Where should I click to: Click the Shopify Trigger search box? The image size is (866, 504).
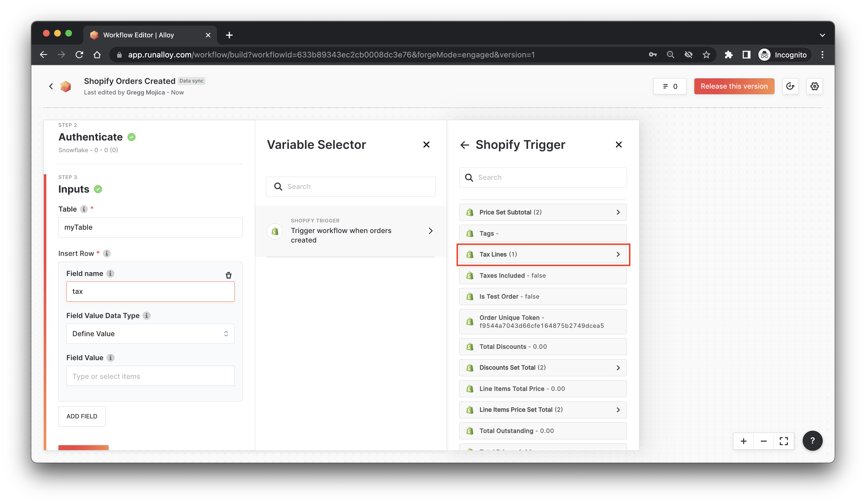pyautogui.click(x=550, y=178)
